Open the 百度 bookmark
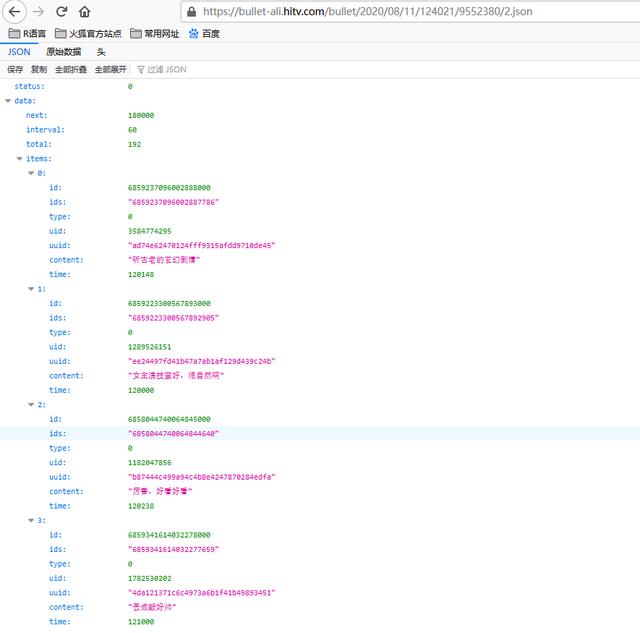Viewport: 640px width, 633px height. point(204,33)
